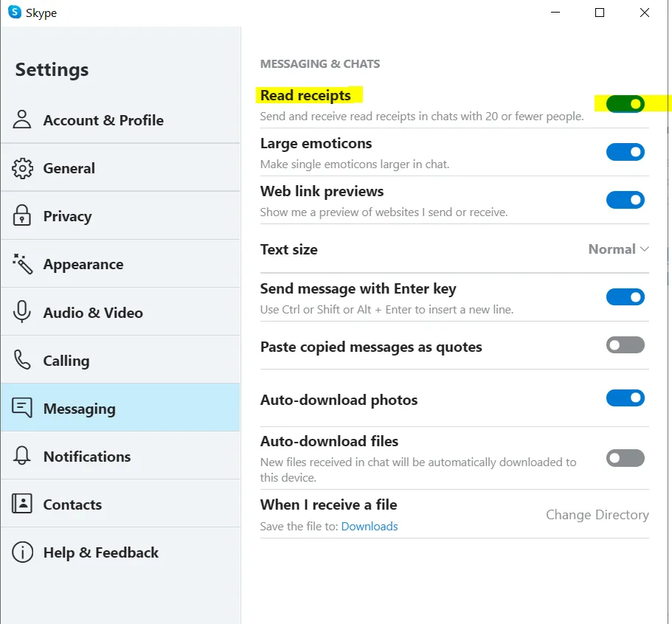Click the When I receive a file label

329,505
